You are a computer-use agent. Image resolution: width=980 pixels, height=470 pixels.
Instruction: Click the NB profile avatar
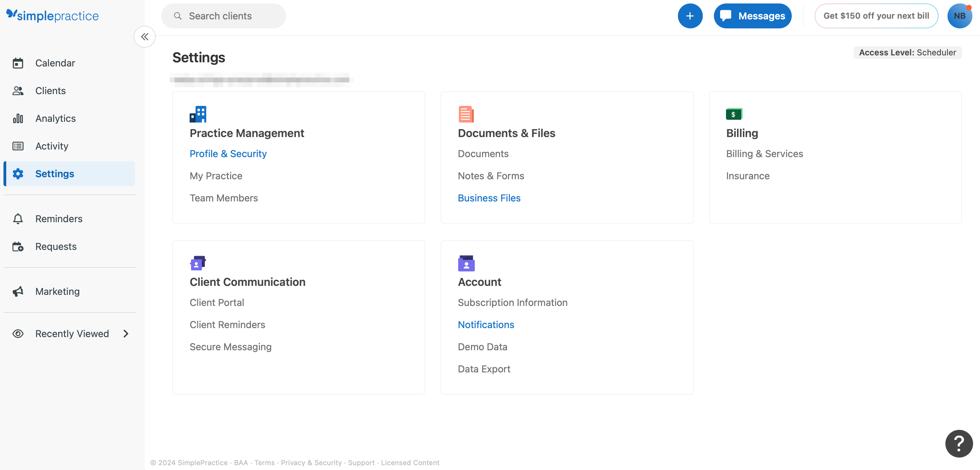coord(960,16)
